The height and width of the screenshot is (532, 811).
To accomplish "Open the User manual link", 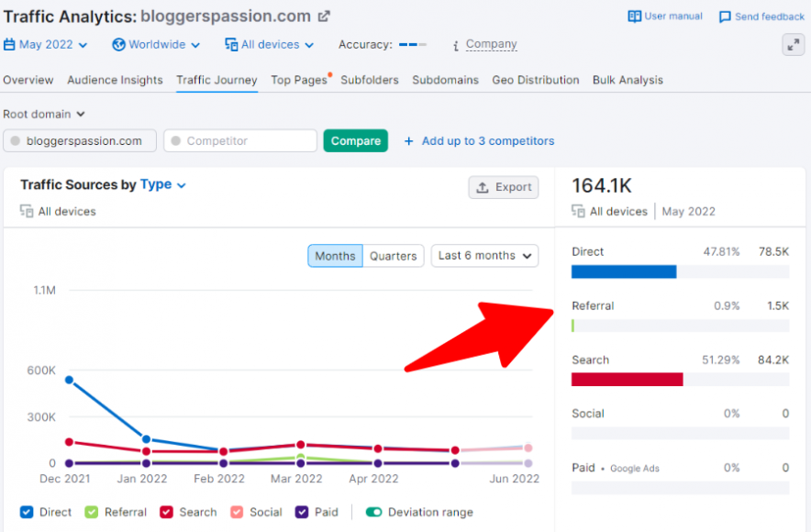I will click(x=665, y=17).
